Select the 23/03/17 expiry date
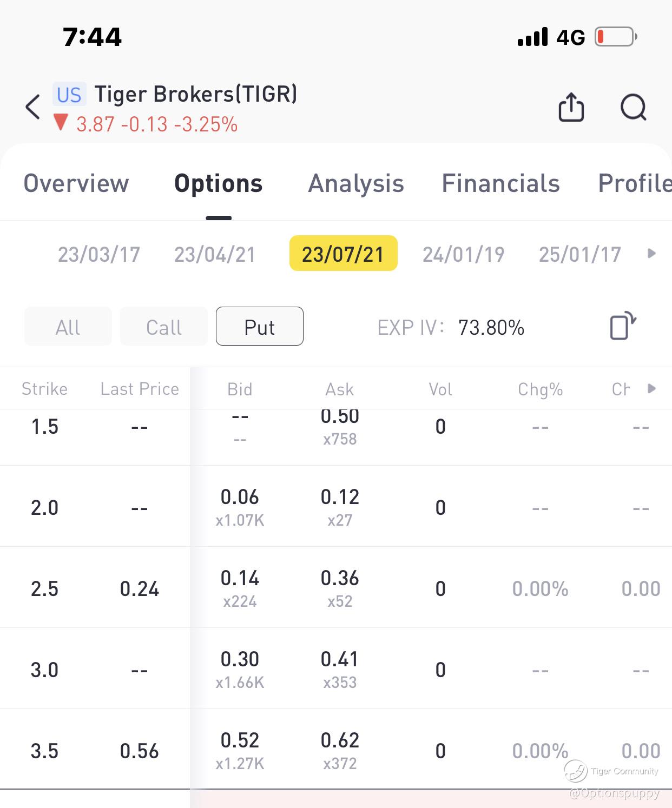This screenshot has width=672, height=808. point(99,254)
